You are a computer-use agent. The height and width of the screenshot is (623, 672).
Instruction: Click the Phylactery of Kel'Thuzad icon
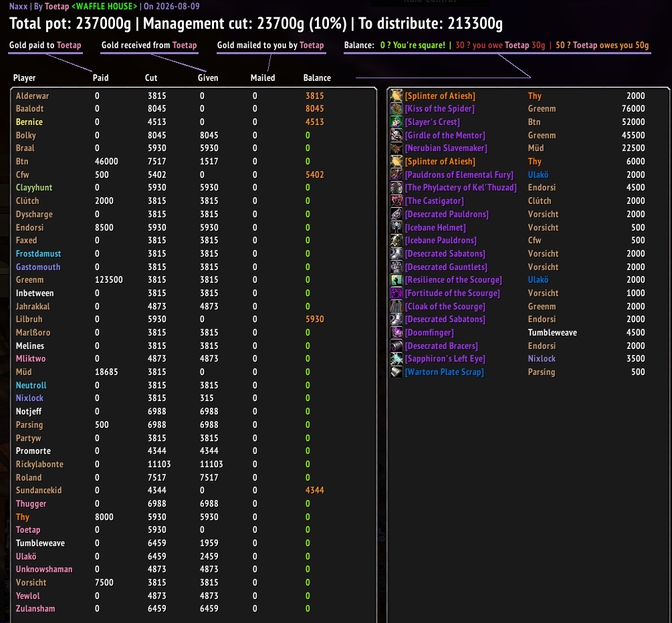pyautogui.click(x=397, y=188)
